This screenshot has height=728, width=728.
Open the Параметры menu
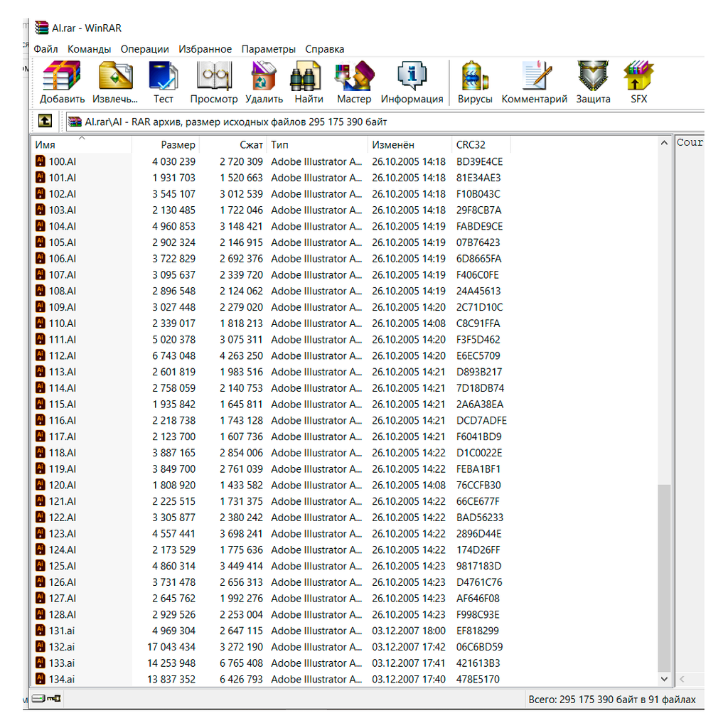[x=268, y=49]
